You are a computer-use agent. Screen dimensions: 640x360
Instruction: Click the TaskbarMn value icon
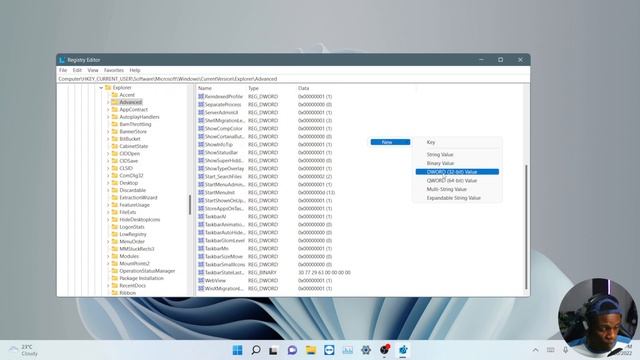(x=201, y=248)
